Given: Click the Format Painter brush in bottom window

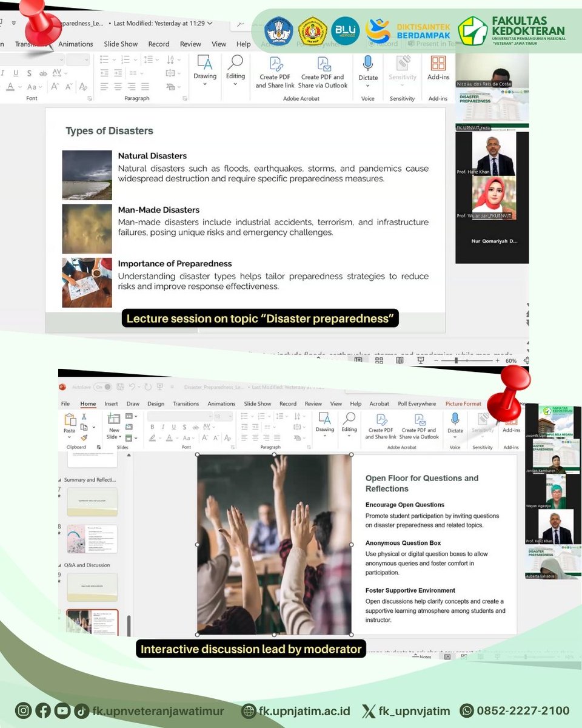Looking at the screenshot, I should (84, 437).
